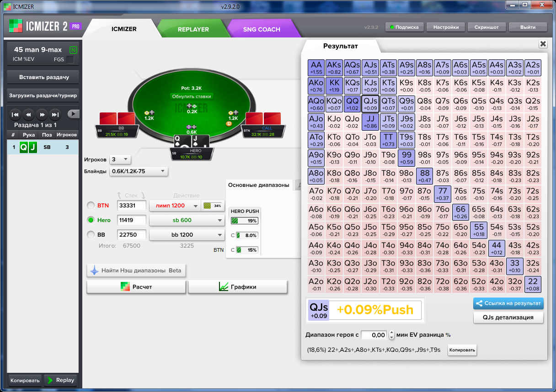
Task: Select the BB player radio button
Action: click(x=91, y=235)
